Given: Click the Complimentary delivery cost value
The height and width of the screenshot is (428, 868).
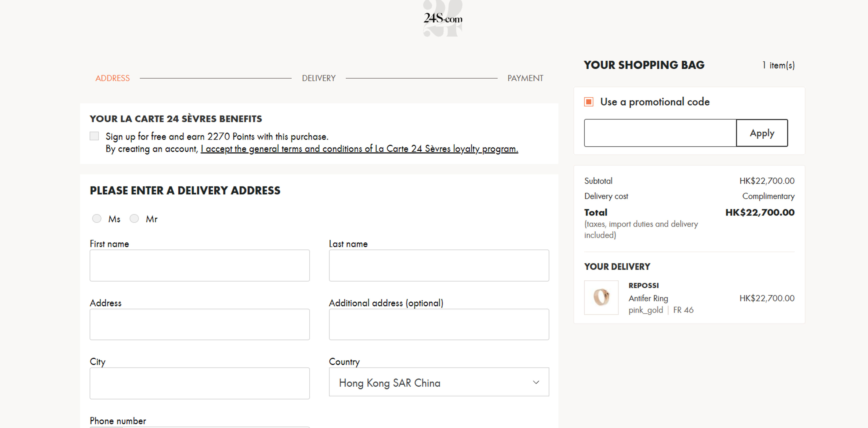Looking at the screenshot, I should [768, 196].
